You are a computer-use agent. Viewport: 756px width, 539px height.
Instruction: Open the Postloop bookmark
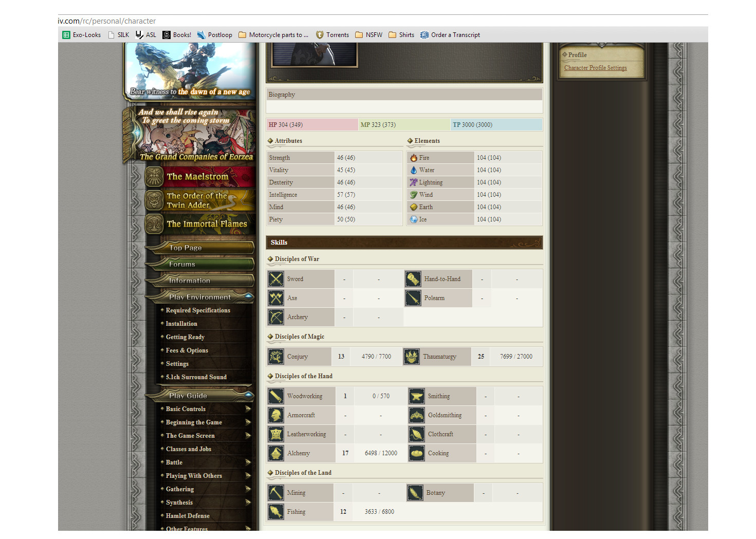click(x=215, y=35)
